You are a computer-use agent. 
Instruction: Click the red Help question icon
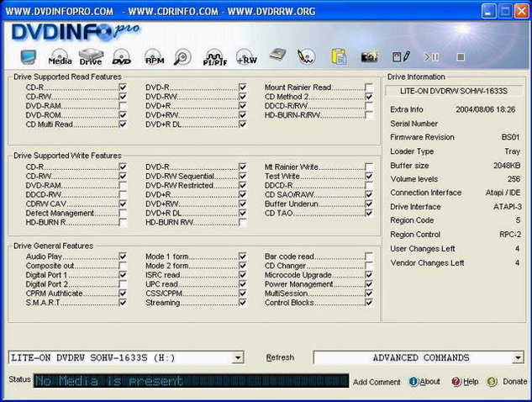pos(456,382)
